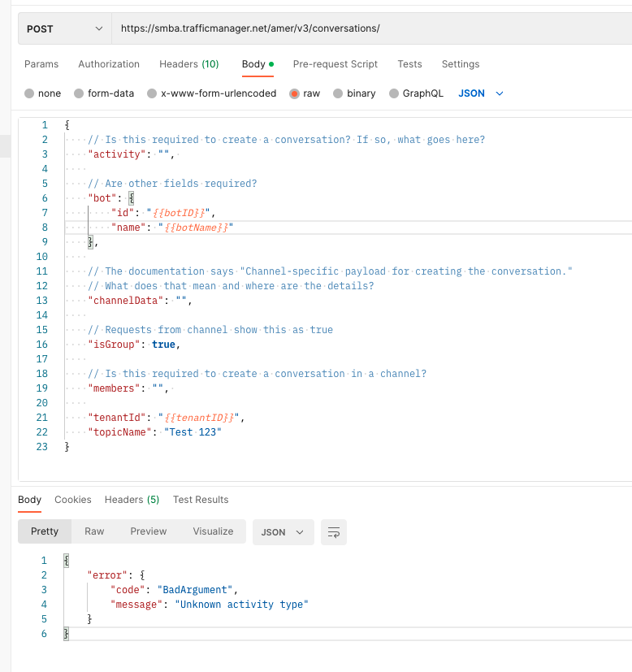The image size is (632, 672).
Task: Click the {{tenantID}} variable
Action: click(x=199, y=418)
